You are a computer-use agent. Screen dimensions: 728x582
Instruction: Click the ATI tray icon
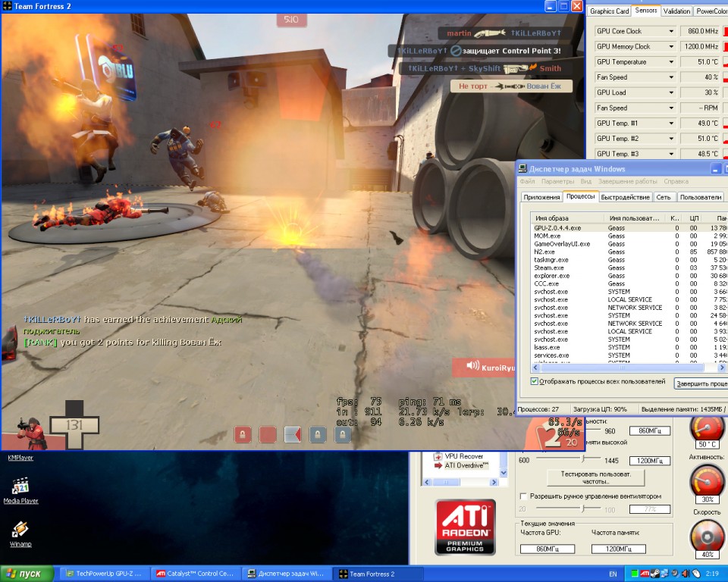[x=644, y=574]
